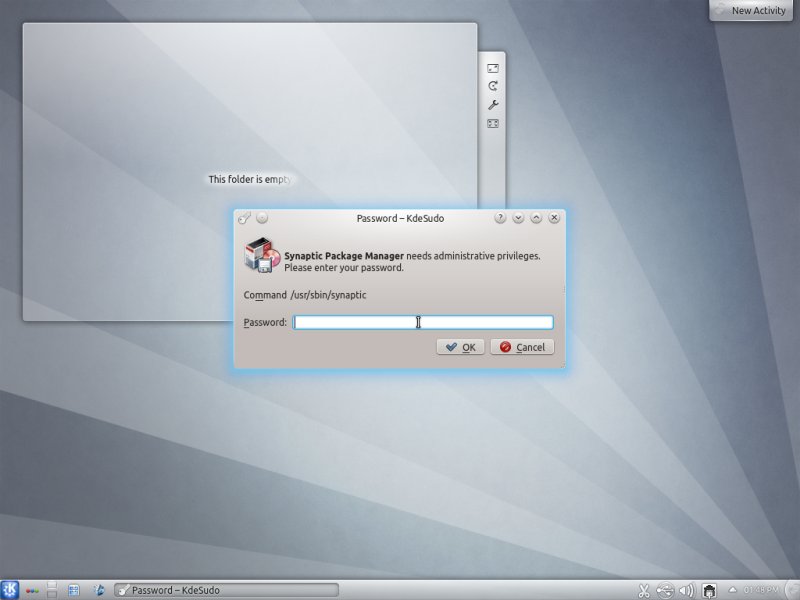
Task: Click the Synaptic Package Manager icon in the dialog
Action: pos(262,255)
